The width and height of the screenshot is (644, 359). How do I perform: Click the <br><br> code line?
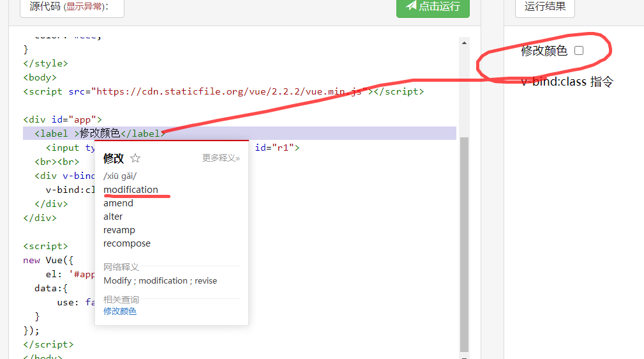pyautogui.click(x=57, y=162)
